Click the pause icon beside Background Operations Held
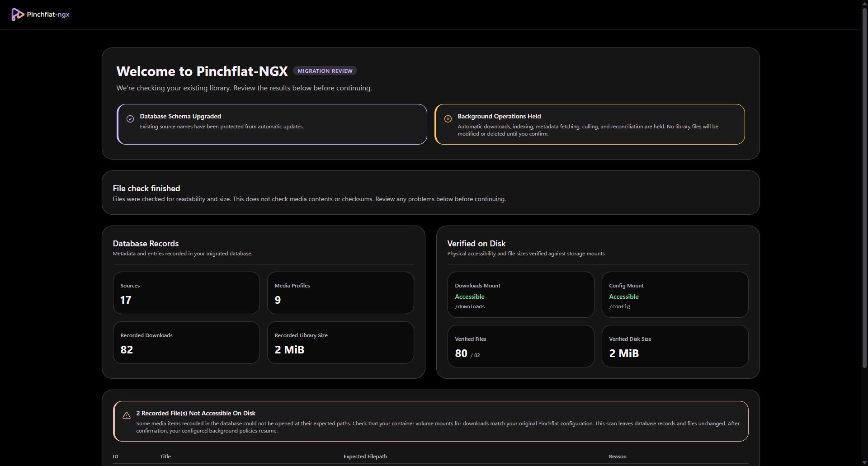Viewport: 868px width, 466px height. [x=448, y=119]
